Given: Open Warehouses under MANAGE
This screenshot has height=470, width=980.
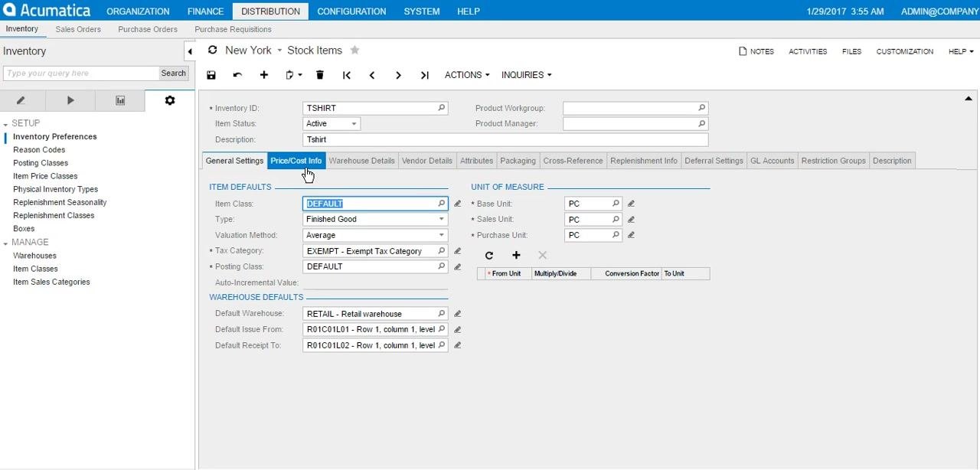Looking at the screenshot, I should (x=34, y=256).
